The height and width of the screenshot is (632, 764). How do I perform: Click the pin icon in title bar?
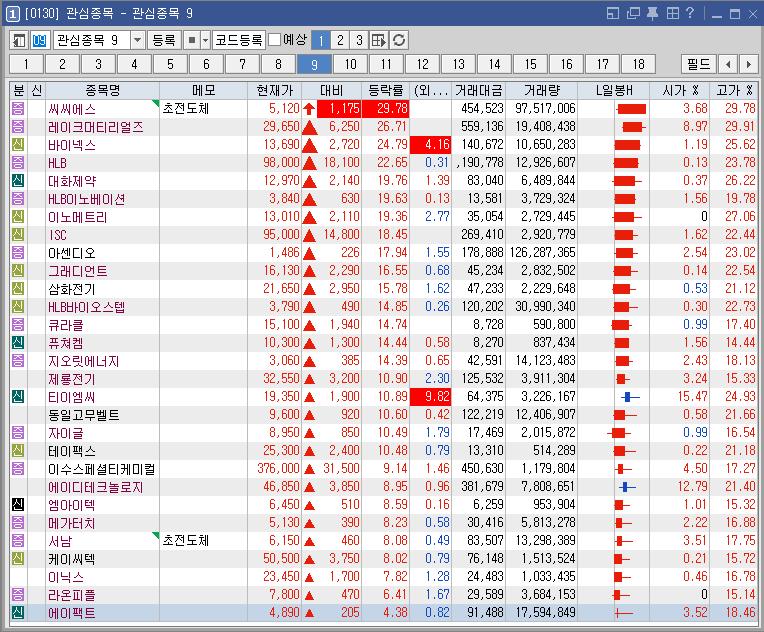(x=652, y=13)
